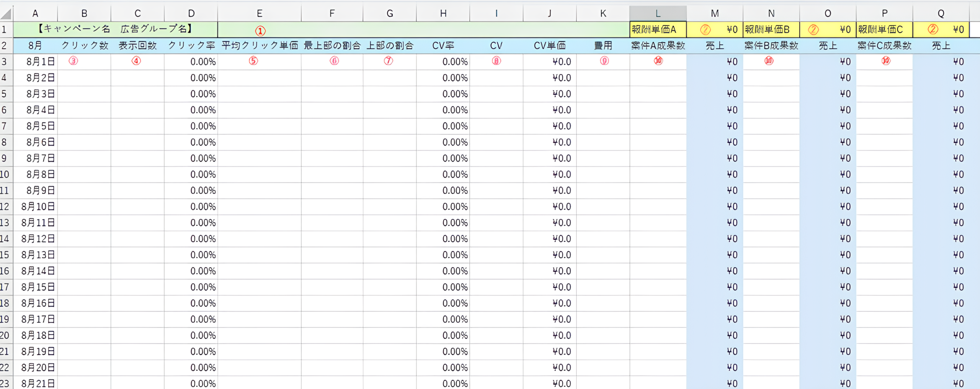Select the 【キャンペーン名 広告グループ名】 cell
Image resolution: width=980 pixels, height=389 pixels.
(x=115, y=29)
